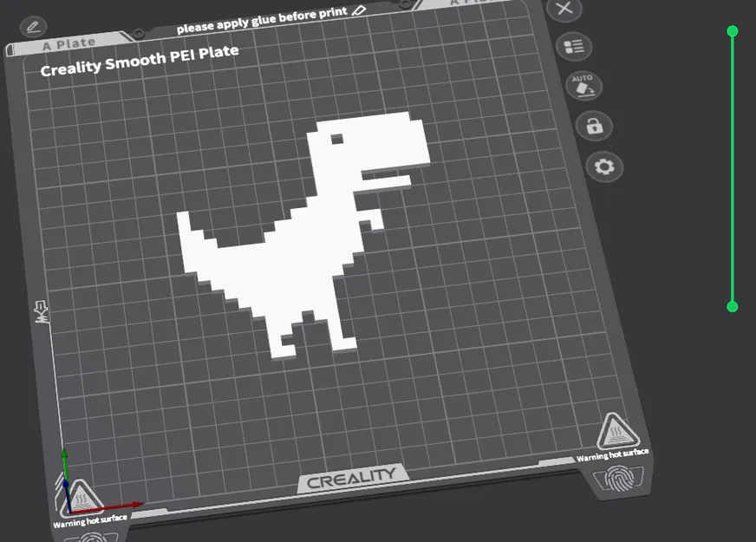Toggle the plate lock icon

(595, 126)
